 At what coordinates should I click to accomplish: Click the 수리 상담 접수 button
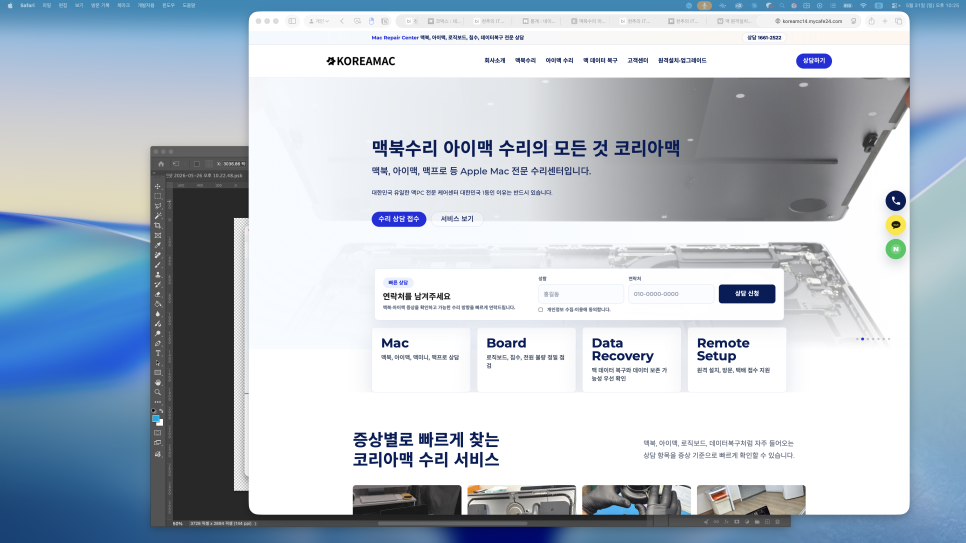[x=399, y=219]
